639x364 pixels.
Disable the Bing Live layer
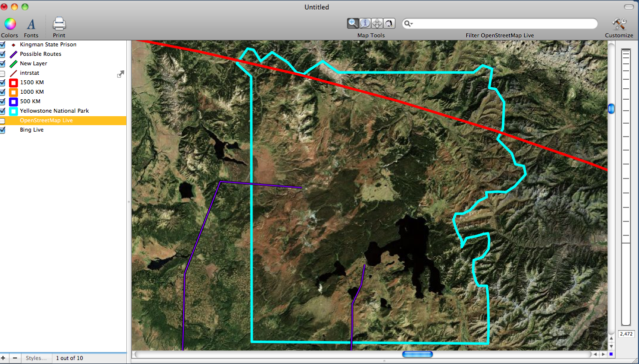(x=3, y=130)
